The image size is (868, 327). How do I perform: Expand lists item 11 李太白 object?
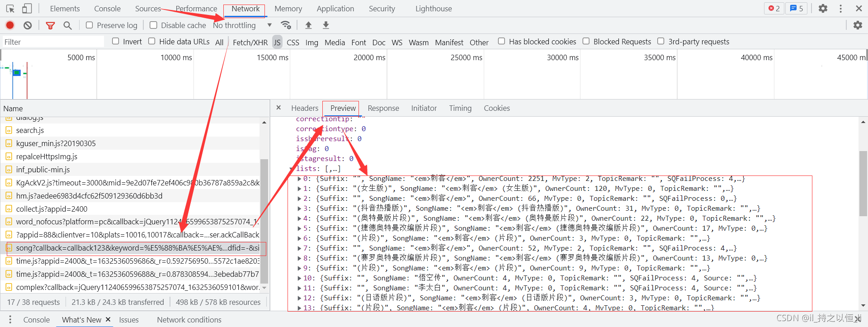tap(299, 288)
